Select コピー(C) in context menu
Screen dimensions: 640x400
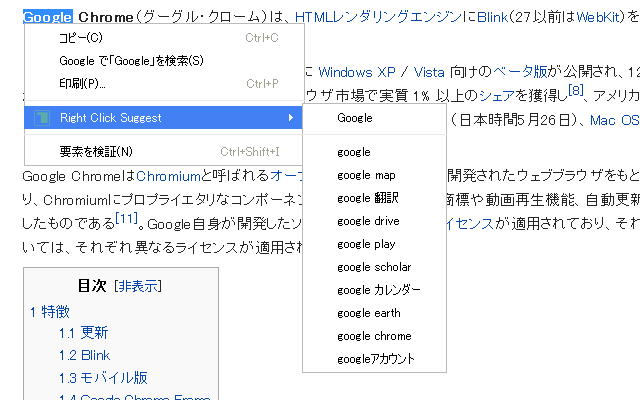164,38
